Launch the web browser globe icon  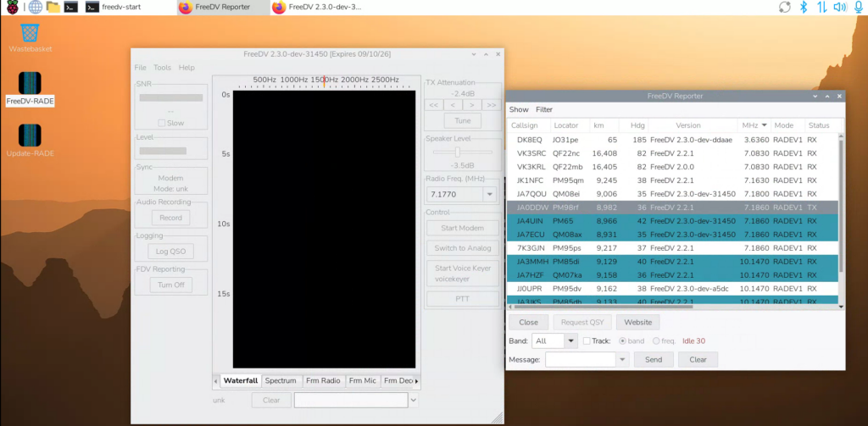34,8
